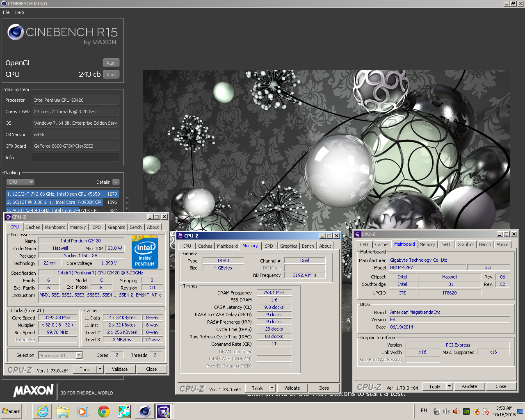Select the Core i7-3930K ranking entry

[62, 202]
